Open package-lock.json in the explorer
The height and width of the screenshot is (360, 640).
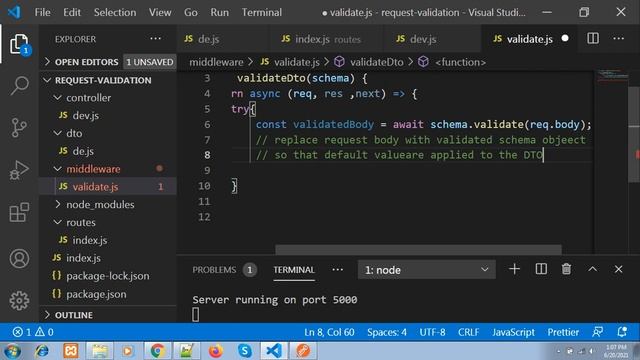(108, 276)
